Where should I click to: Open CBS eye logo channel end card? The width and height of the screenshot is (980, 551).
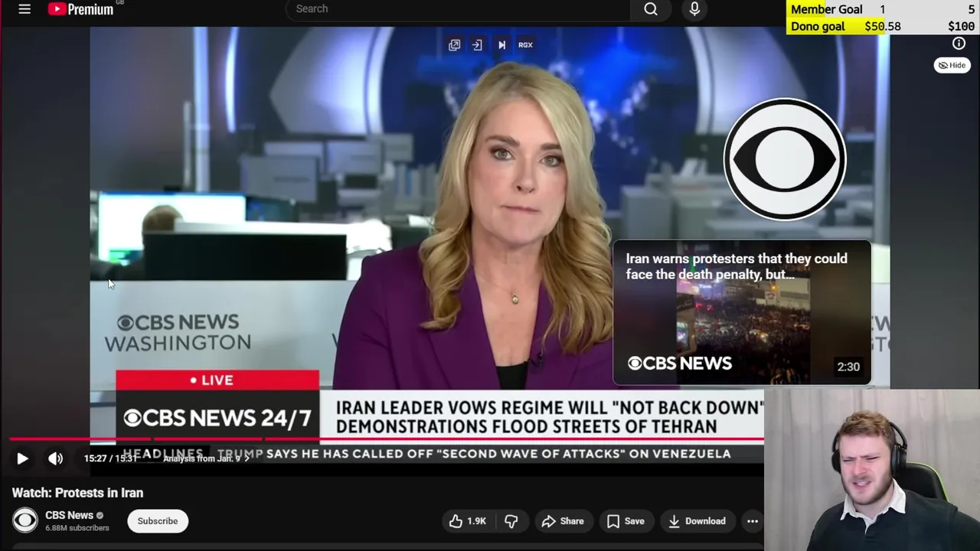coord(785,159)
